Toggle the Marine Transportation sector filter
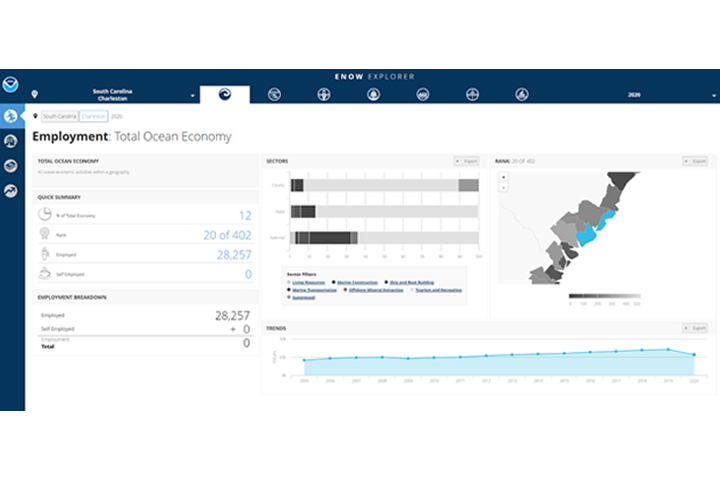720x480 pixels. (314, 290)
